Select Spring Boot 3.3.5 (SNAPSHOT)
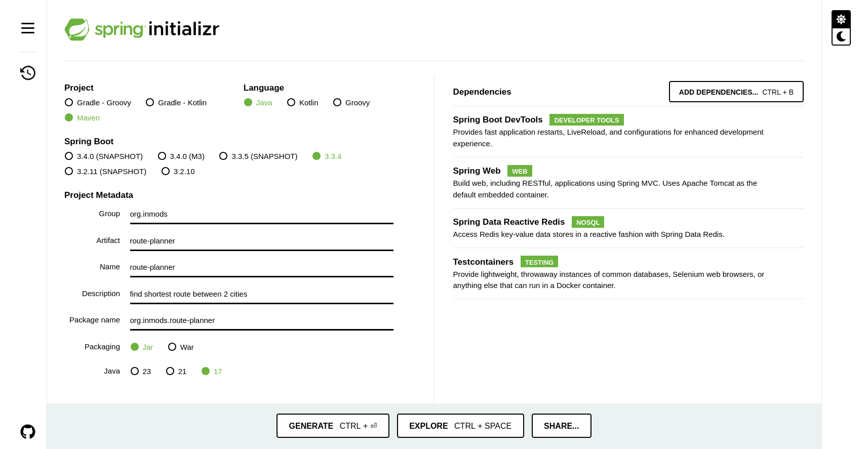This screenshot has width=868, height=449. [x=258, y=156]
